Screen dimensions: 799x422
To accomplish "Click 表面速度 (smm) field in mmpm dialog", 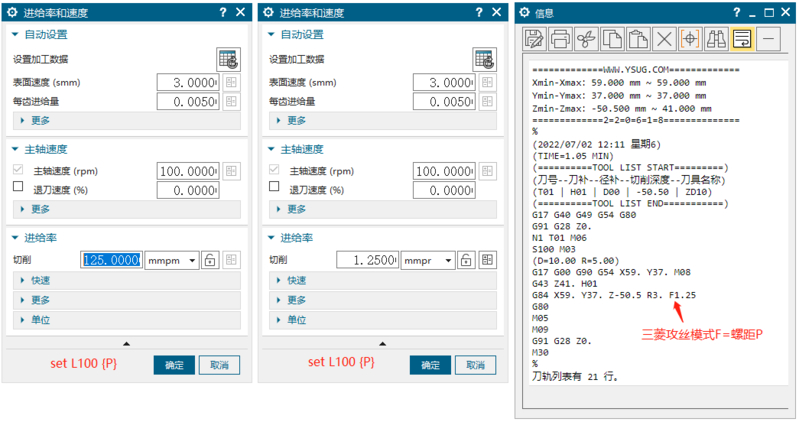I will [x=188, y=83].
